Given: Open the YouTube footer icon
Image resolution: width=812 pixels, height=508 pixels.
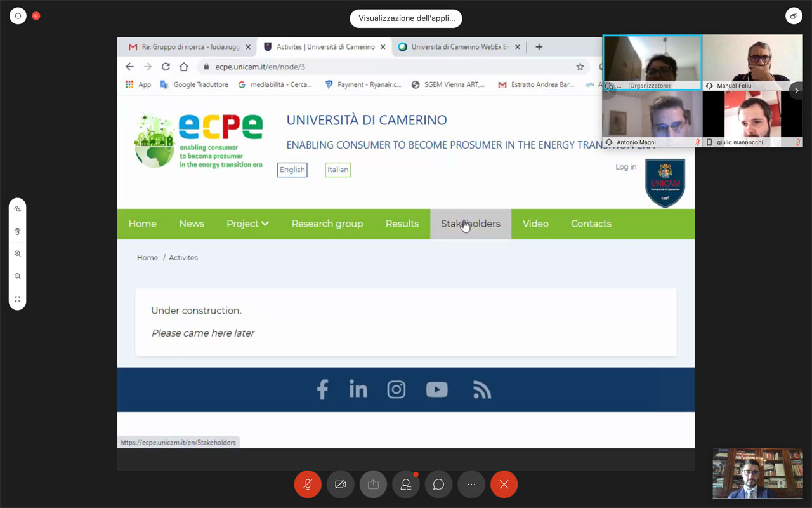Looking at the screenshot, I should [x=437, y=389].
